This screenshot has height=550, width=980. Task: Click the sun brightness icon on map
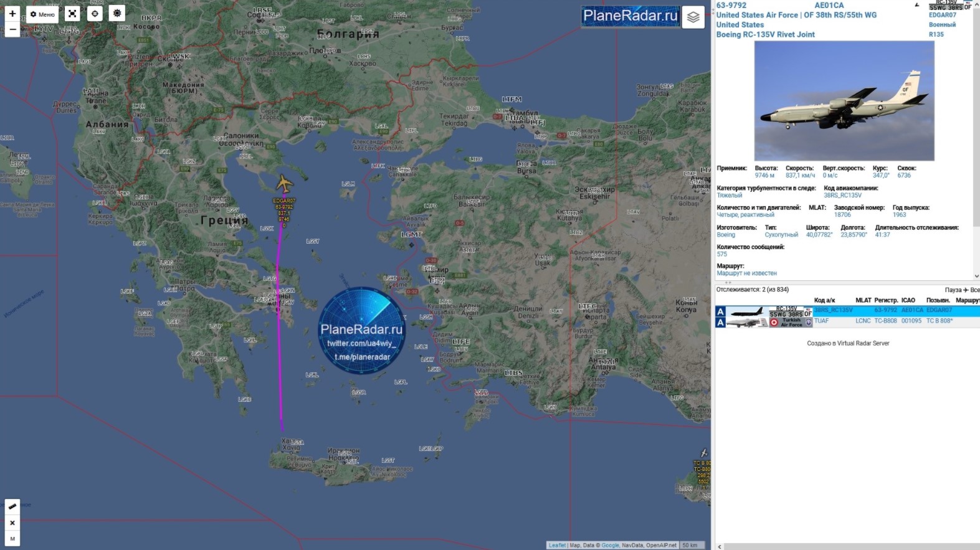117,13
